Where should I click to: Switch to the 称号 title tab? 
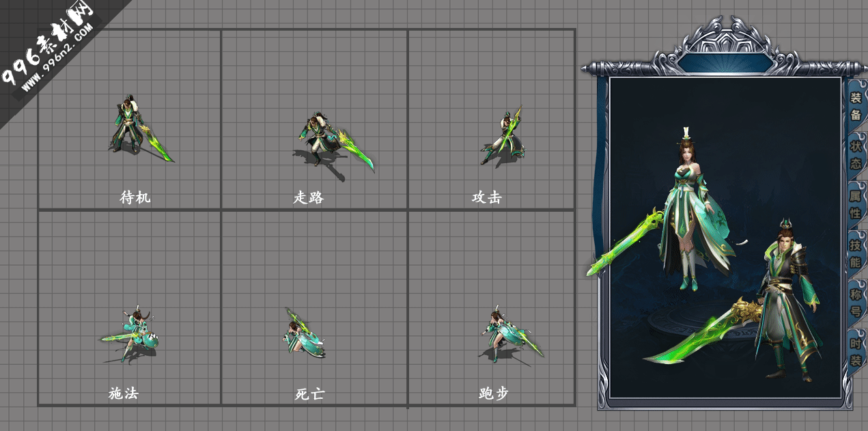click(x=856, y=303)
